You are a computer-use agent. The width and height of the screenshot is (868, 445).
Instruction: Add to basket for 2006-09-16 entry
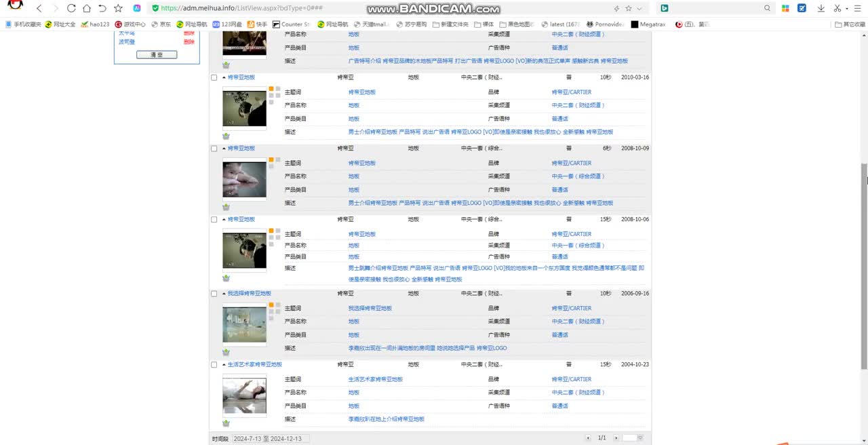click(x=226, y=352)
